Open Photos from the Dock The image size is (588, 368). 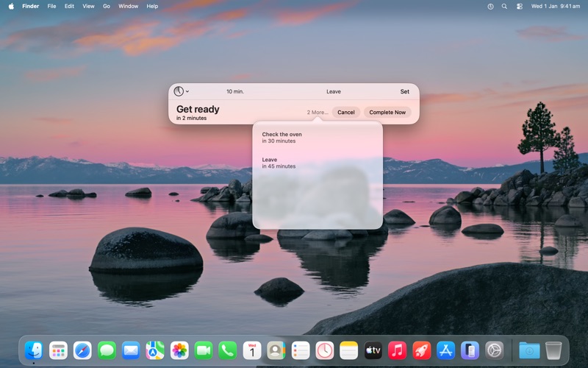179,350
